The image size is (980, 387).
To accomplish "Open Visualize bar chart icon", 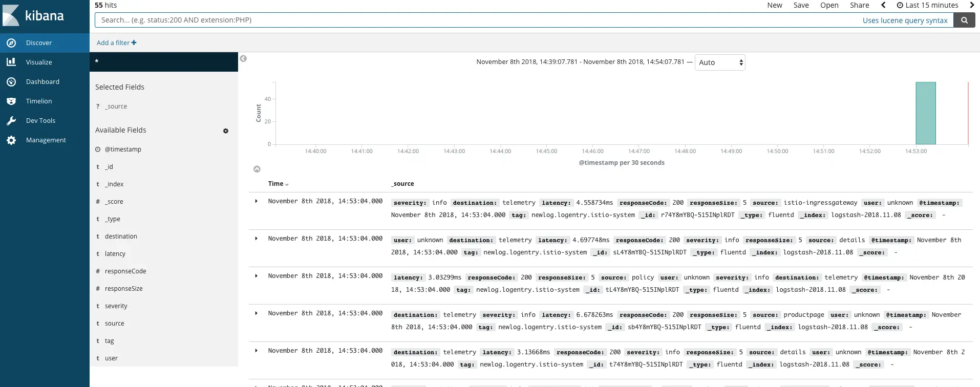I will (x=11, y=62).
